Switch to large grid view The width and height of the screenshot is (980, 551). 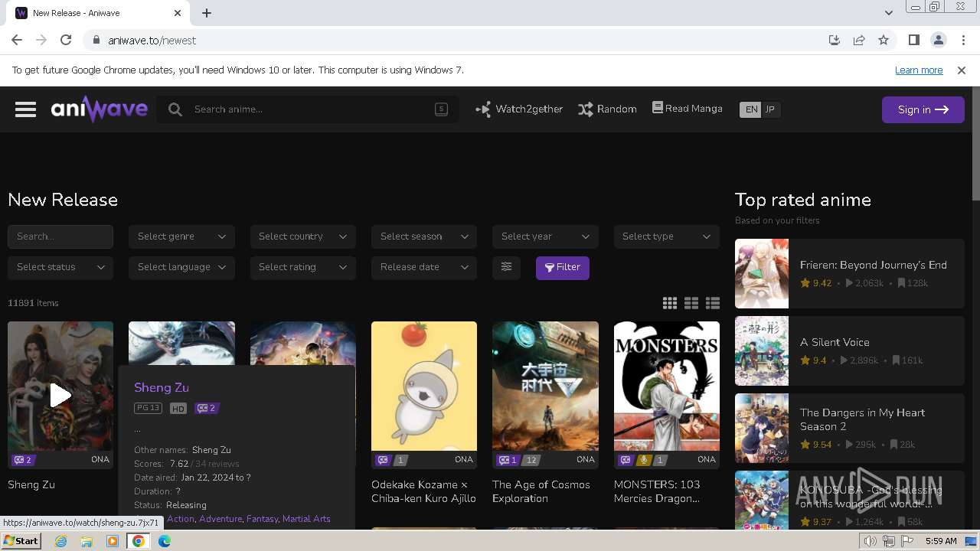coord(670,303)
